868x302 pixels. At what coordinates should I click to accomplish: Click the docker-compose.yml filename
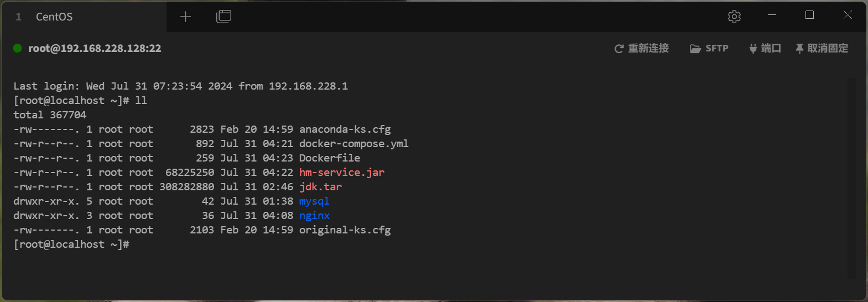354,144
